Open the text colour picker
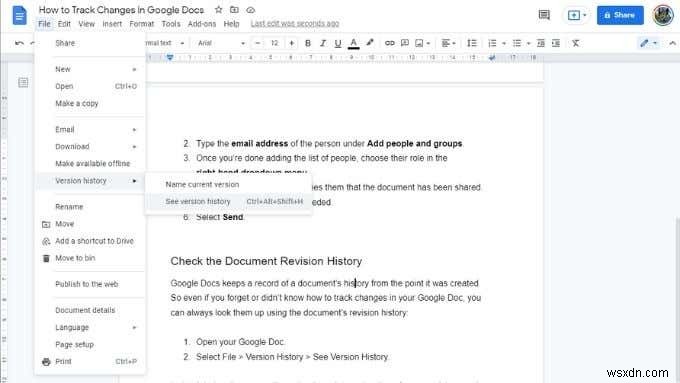Image resolution: width=680 pixels, height=383 pixels. tap(353, 43)
